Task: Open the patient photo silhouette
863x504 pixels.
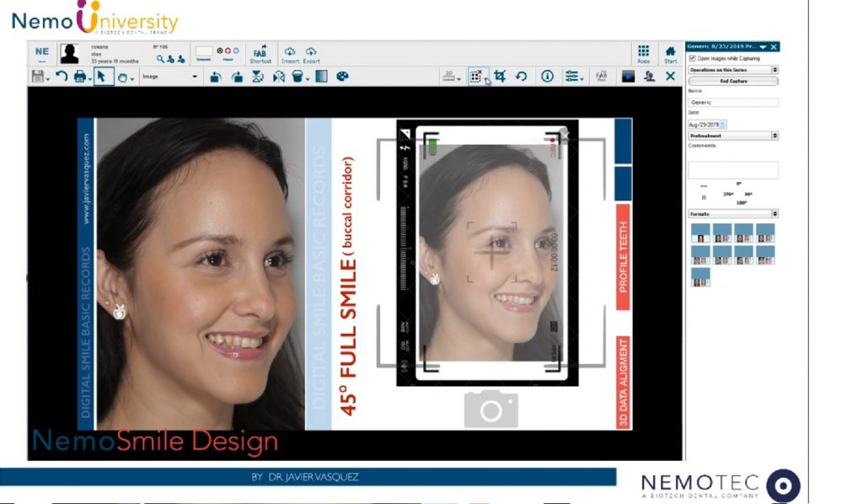Action: tap(69, 54)
